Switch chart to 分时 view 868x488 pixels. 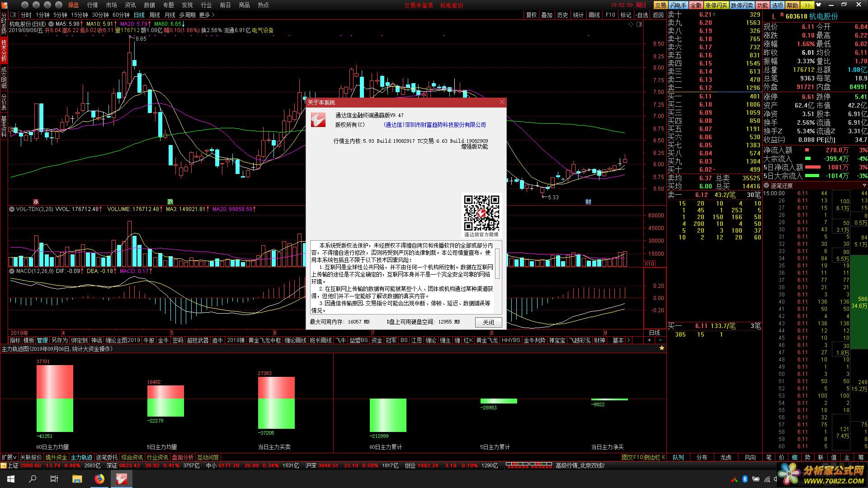(26, 15)
